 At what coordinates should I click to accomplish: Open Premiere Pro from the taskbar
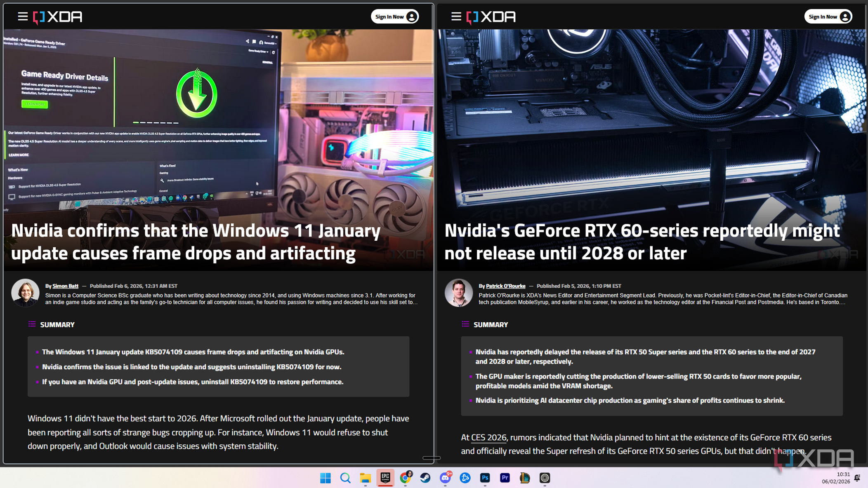[x=505, y=478]
